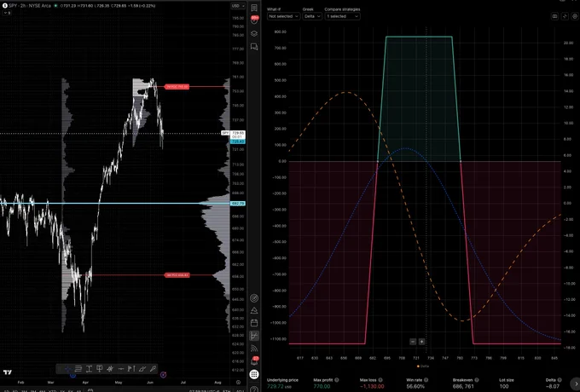Click the right arrow to scroll stats
The image size is (580, 392).
pyautogui.click(x=575, y=383)
